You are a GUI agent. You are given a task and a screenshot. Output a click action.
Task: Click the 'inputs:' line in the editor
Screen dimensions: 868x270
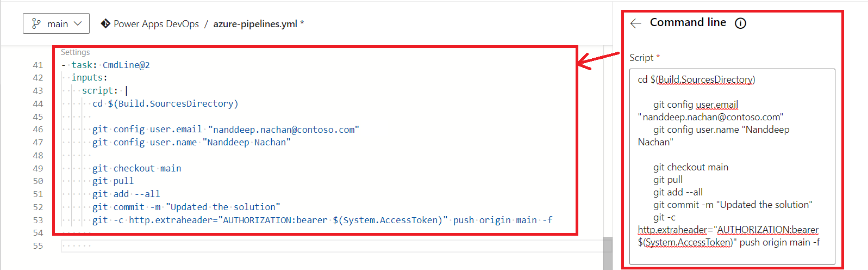point(90,78)
